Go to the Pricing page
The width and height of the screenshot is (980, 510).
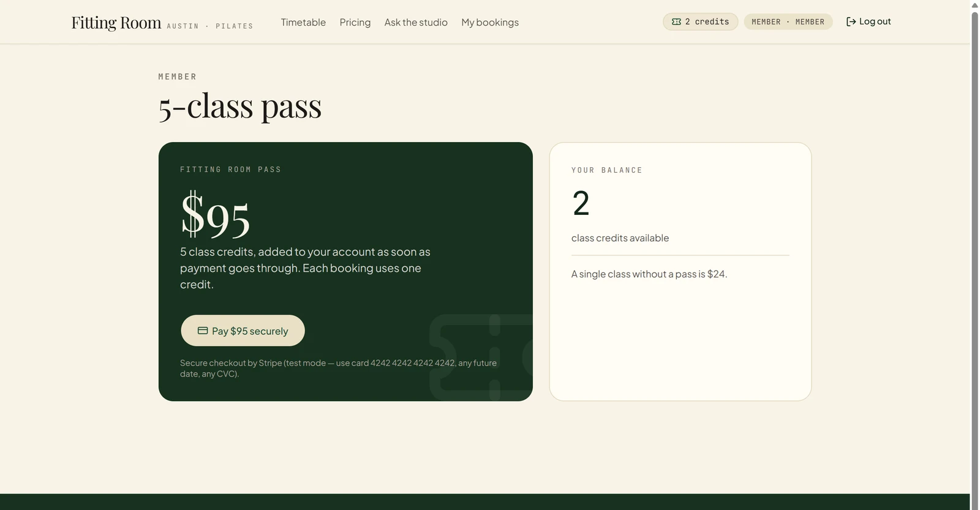point(355,22)
